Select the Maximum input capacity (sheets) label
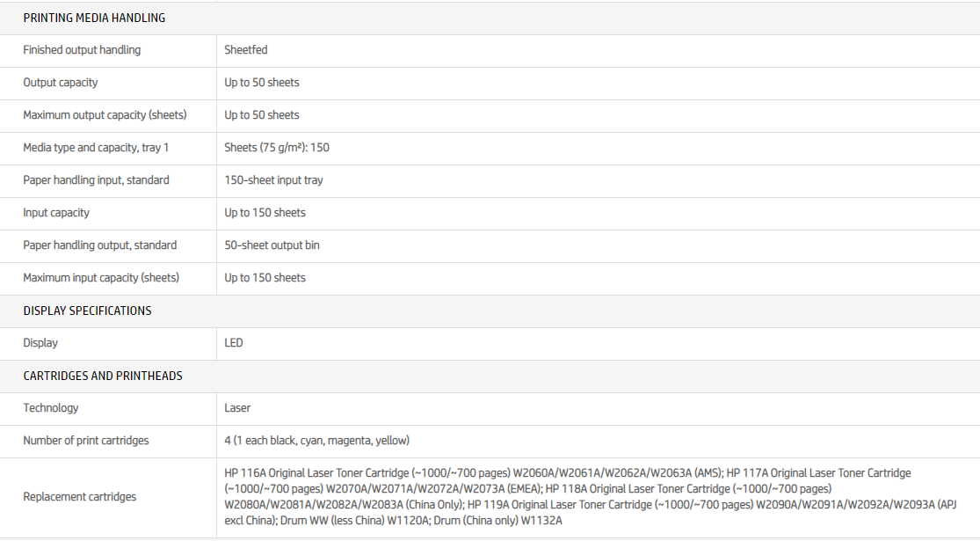 tap(101, 278)
